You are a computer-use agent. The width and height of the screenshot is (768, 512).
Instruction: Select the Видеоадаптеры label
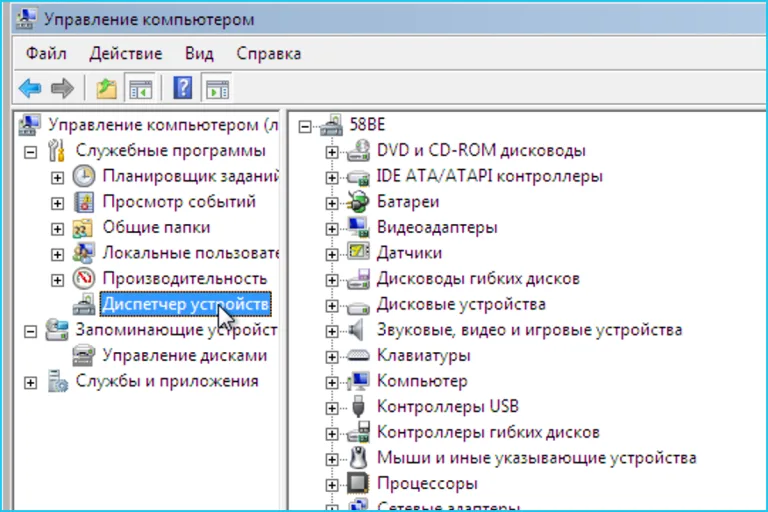pos(437,227)
